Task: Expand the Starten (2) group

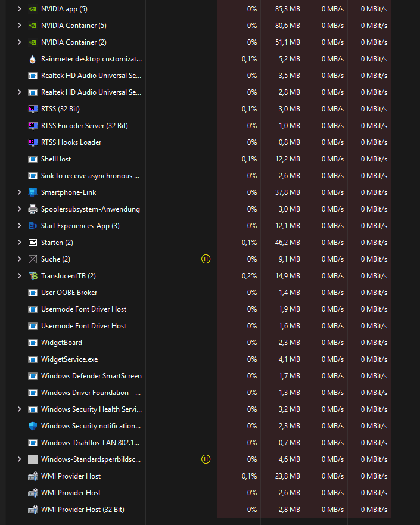Action: coord(19,243)
